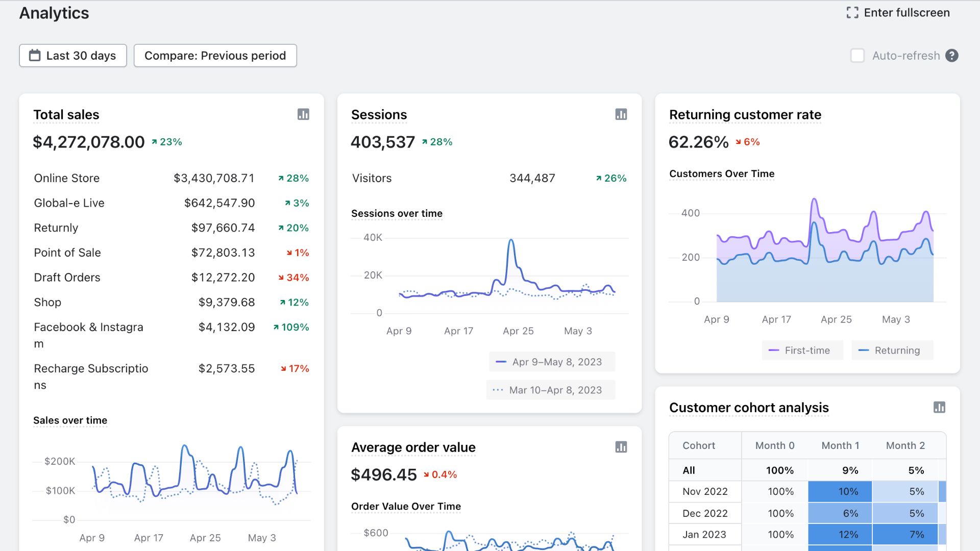Viewport: 980px width, 551px height.
Task: Toggle the Mar 10–Apr 8, 2023 legend
Action: click(x=550, y=390)
